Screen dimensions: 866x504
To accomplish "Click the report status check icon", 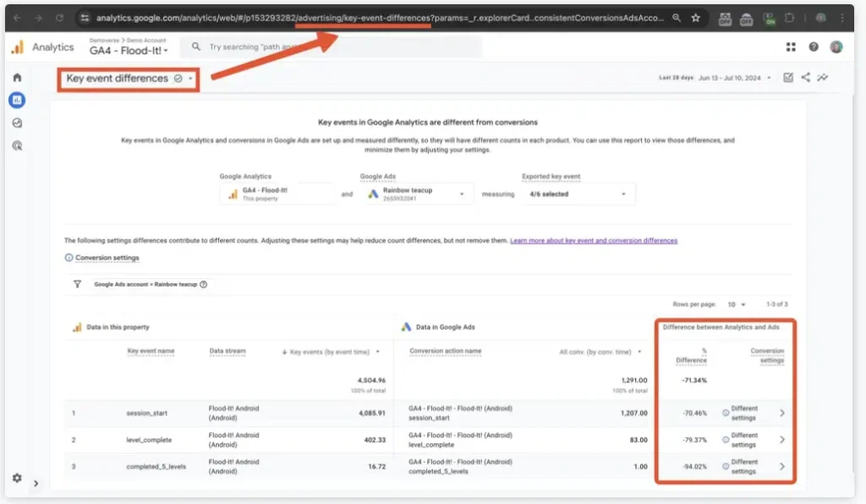I will [x=178, y=79].
